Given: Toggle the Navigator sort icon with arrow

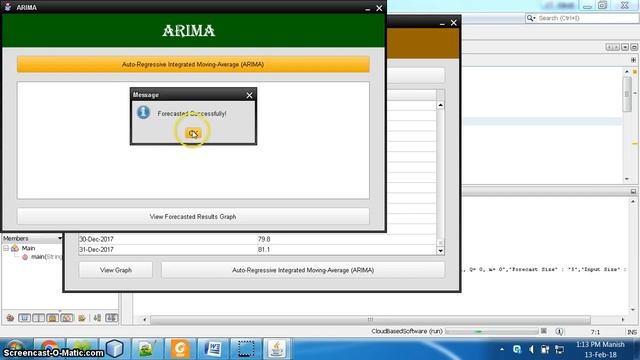Looking at the screenshot, I should [97, 318].
